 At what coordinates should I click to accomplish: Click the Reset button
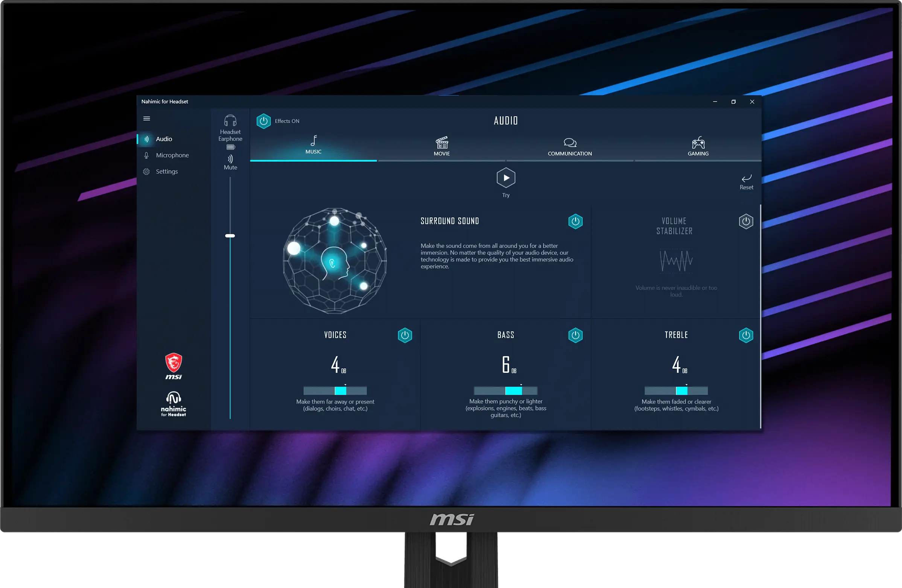(745, 181)
